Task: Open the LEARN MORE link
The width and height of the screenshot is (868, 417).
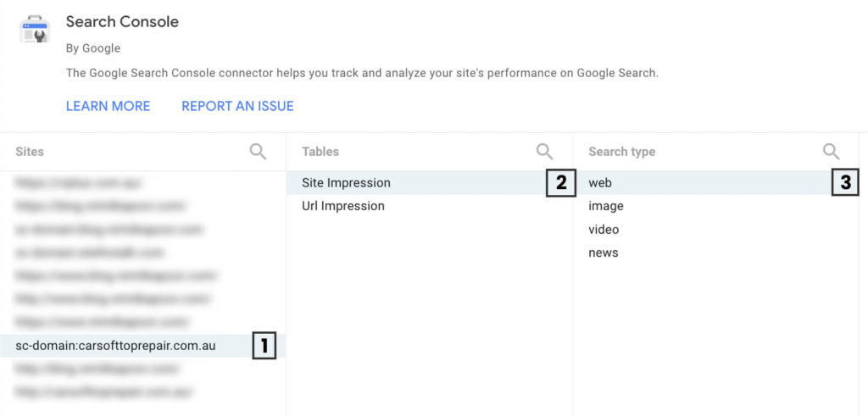Action: [108, 106]
